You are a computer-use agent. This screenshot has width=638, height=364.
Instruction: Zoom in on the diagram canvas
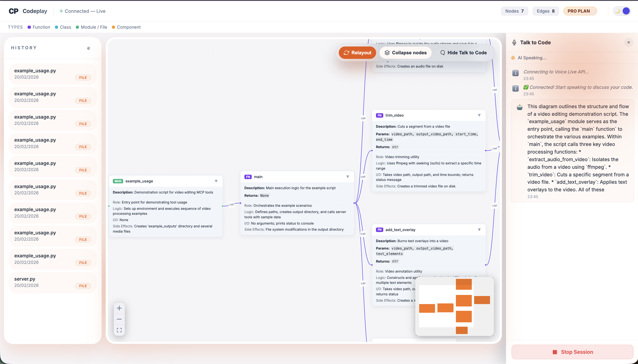pyautogui.click(x=120, y=308)
